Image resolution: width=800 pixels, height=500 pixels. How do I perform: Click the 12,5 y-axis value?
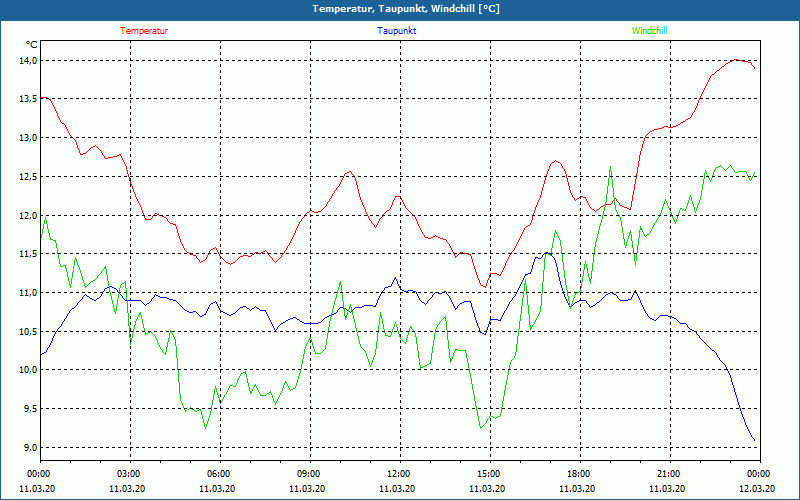[29, 177]
